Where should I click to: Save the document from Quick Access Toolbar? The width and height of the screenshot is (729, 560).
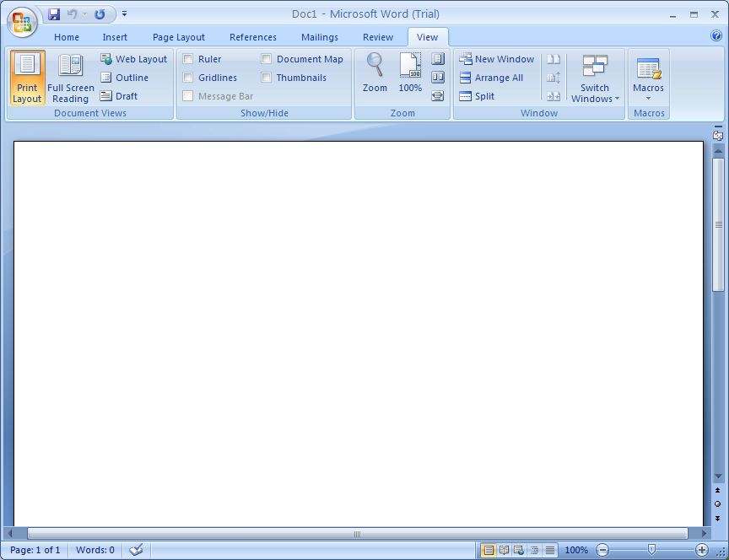point(54,14)
